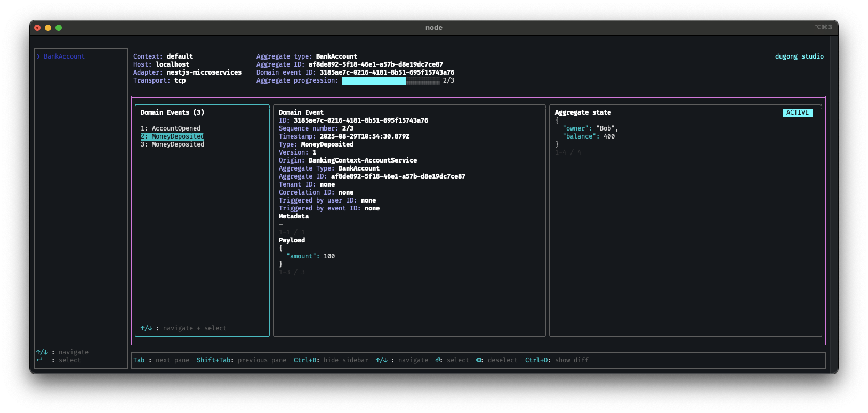The height and width of the screenshot is (413, 868).
Task: Click the Aggregate progression bar
Action: tap(391, 80)
